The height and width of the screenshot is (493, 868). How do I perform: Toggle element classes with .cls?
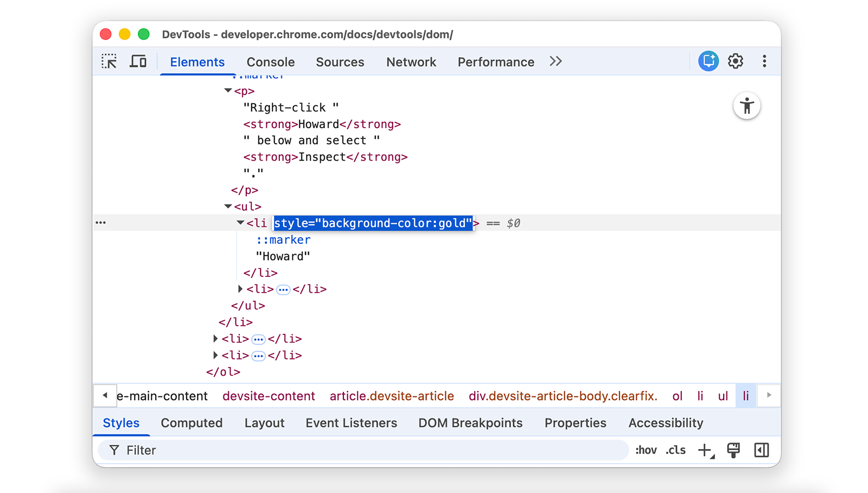(675, 450)
